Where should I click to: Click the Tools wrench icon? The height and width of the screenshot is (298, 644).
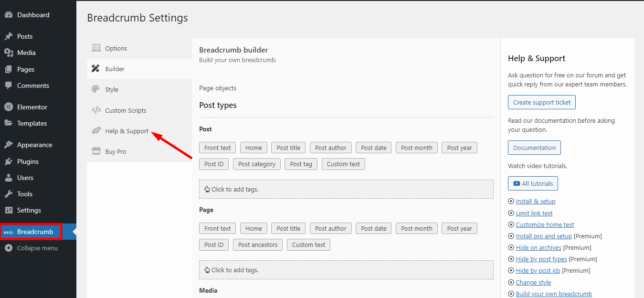coord(9,194)
